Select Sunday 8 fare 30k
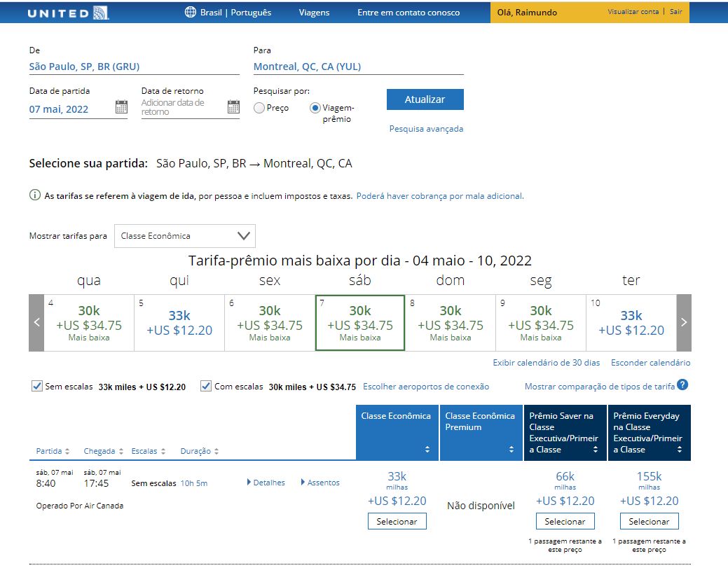 pos(451,322)
